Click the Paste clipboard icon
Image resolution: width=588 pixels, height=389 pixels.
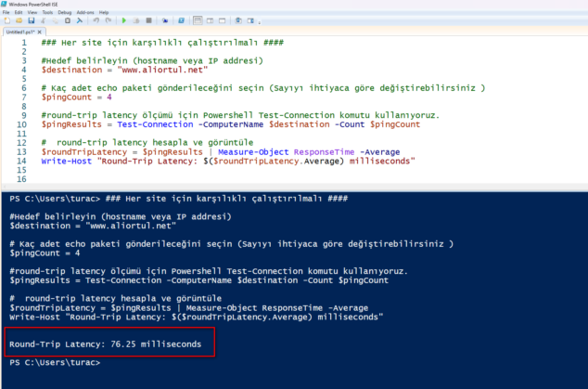click(x=67, y=20)
